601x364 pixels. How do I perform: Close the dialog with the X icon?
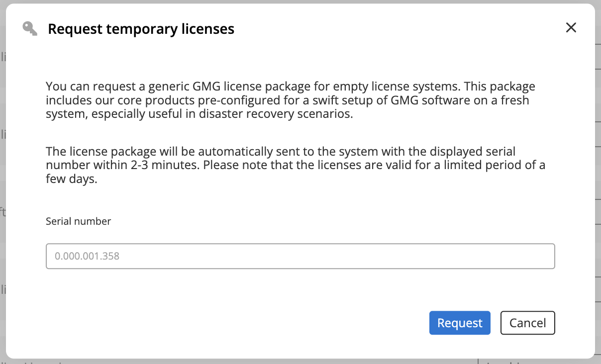tap(571, 28)
